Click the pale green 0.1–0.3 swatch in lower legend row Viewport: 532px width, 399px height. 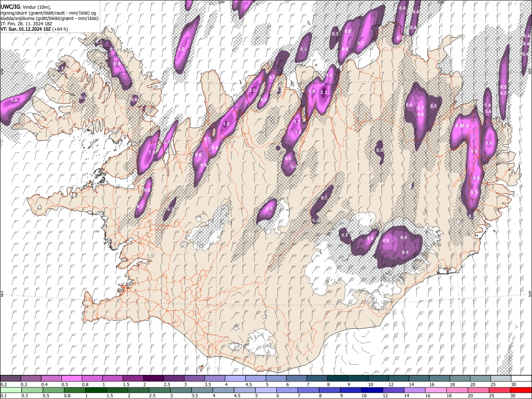click(11, 390)
